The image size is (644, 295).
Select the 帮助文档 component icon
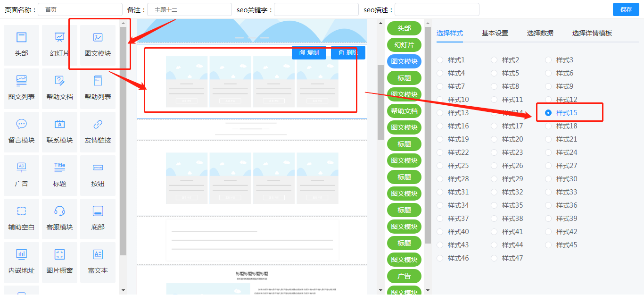[60, 81]
